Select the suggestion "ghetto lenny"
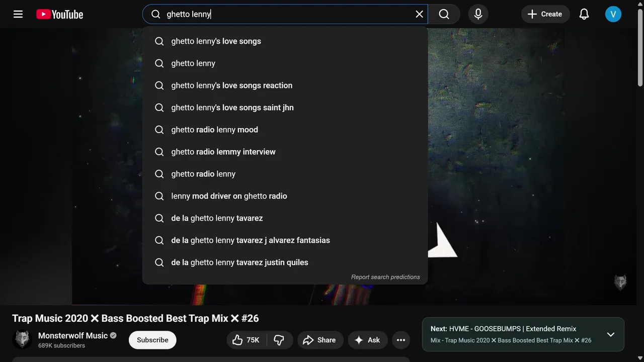 point(285,63)
